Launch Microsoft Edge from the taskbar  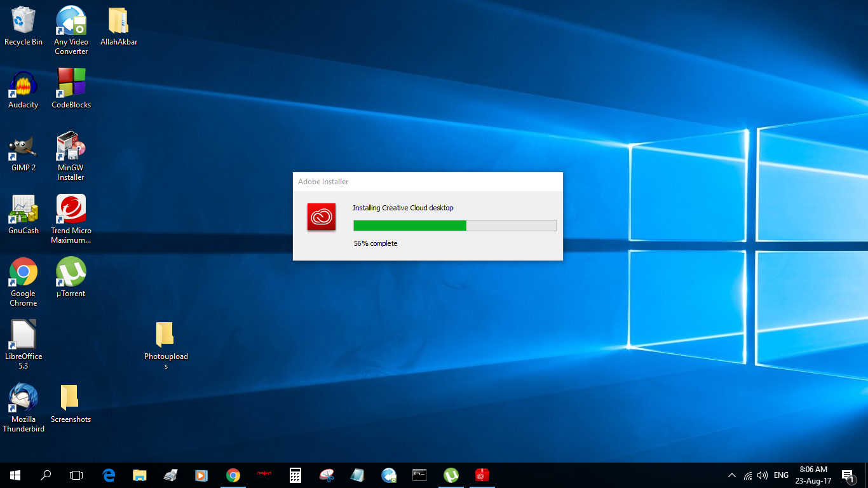tap(109, 475)
